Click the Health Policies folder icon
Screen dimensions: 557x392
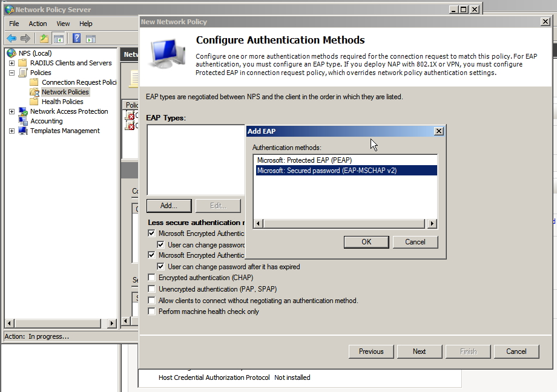pos(34,102)
